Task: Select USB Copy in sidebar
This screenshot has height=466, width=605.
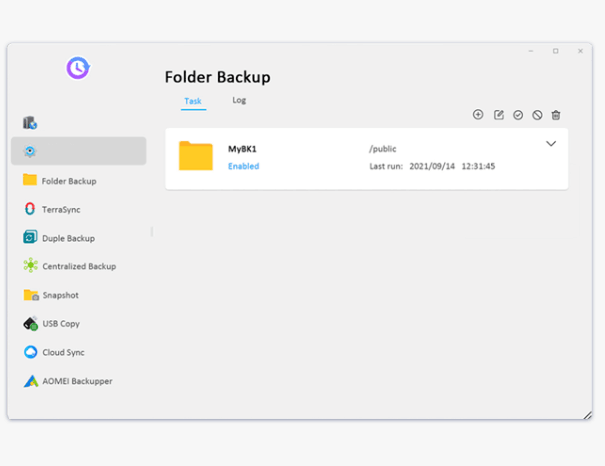Action: pyautogui.click(x=60, y=324)
